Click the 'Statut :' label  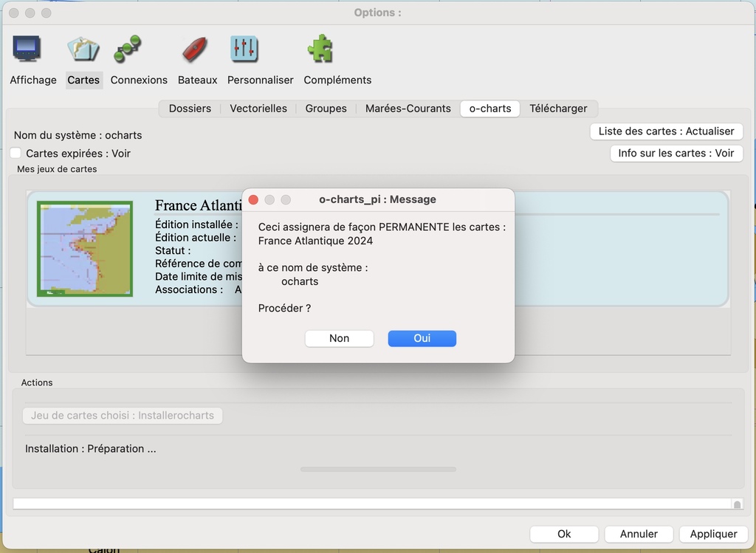[x=173, y=251]
